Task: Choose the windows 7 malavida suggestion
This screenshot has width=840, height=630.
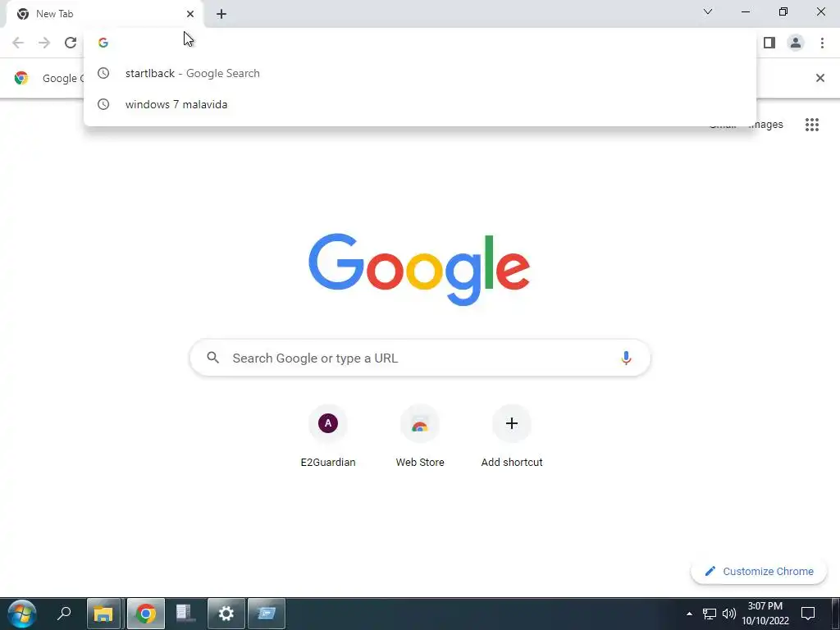Action: click(420, 104)
